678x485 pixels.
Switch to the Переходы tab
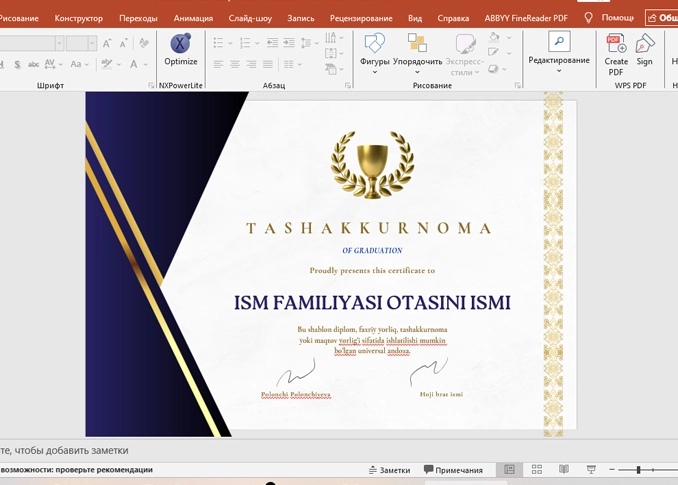pyautogui.click(x=138, y=18)
